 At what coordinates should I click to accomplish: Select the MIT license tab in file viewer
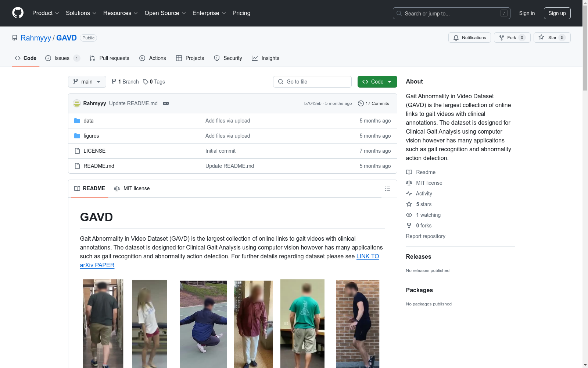[132, 188]
